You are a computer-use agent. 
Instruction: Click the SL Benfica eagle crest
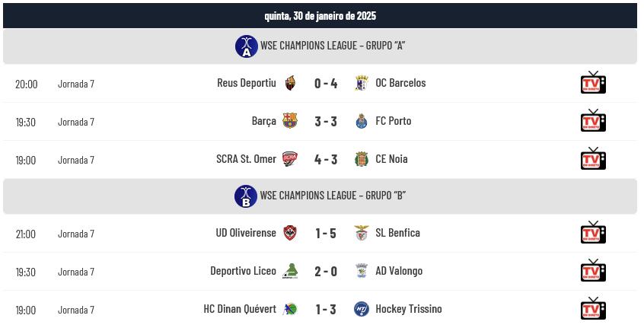coord(362,233)
